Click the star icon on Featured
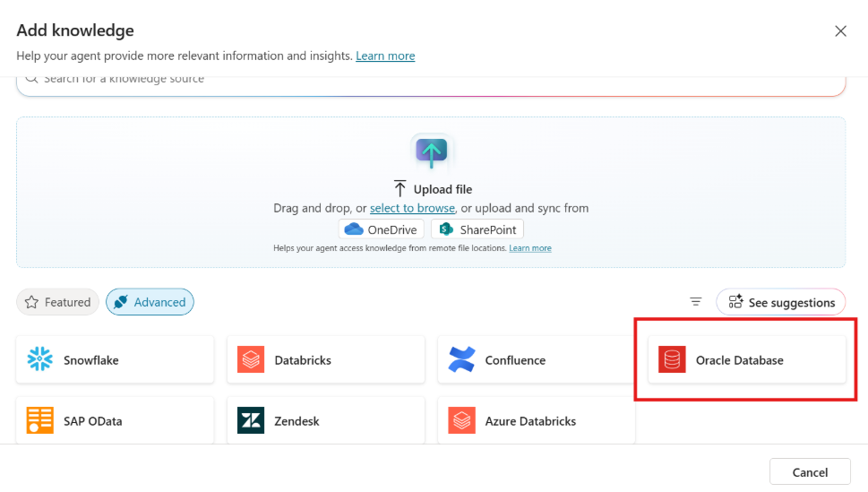Viewport: 868px width, 492px height. 31,302
